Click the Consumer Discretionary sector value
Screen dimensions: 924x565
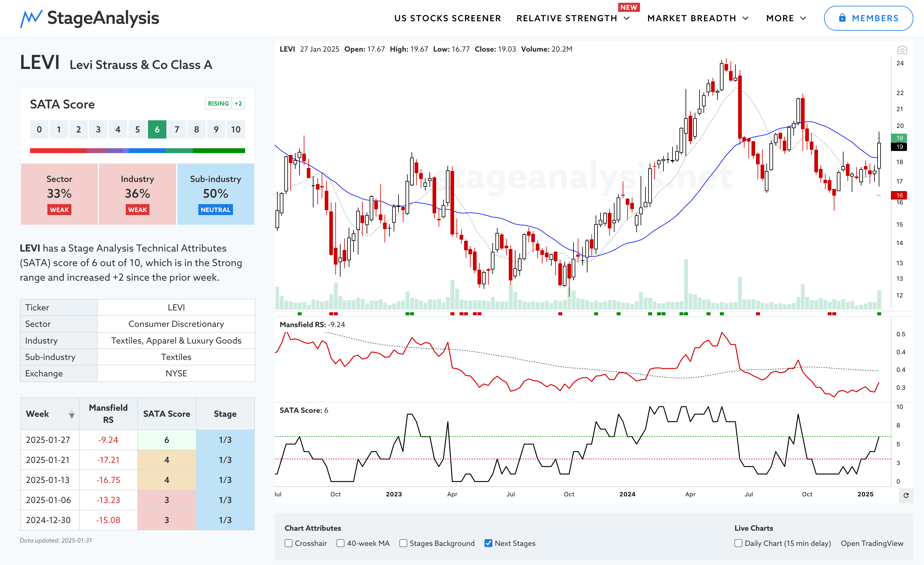(x=176, y=324)
